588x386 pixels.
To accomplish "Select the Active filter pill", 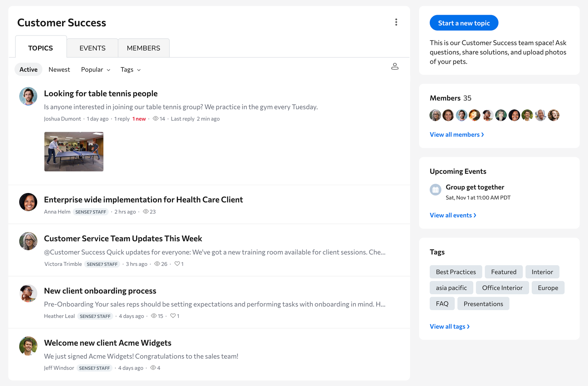I will pos(28,69).
